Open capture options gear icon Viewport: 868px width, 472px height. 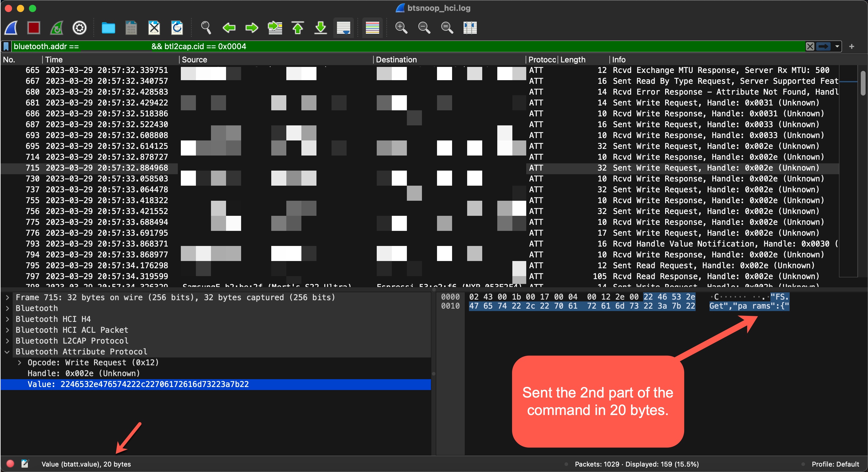[80, 28]
